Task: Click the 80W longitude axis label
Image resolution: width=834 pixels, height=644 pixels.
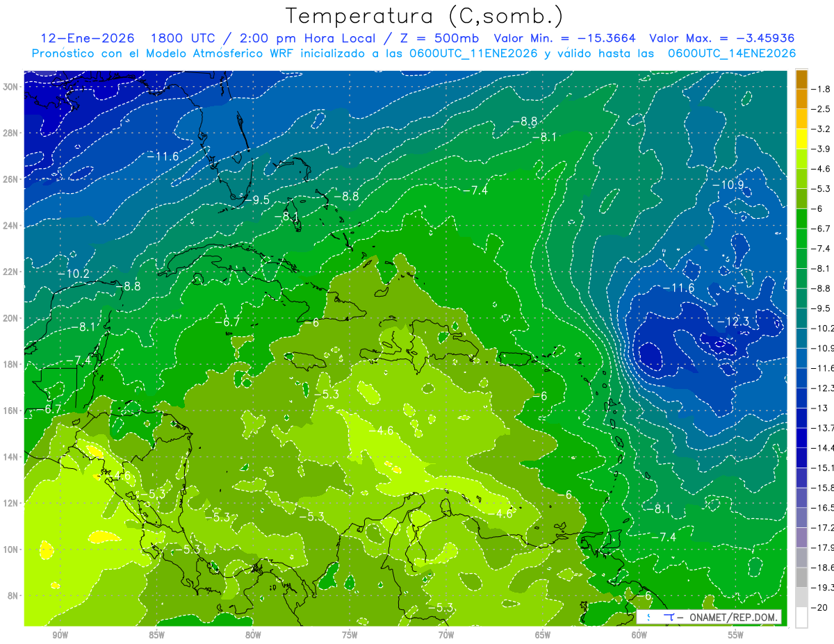Action: tap(253, 635)
